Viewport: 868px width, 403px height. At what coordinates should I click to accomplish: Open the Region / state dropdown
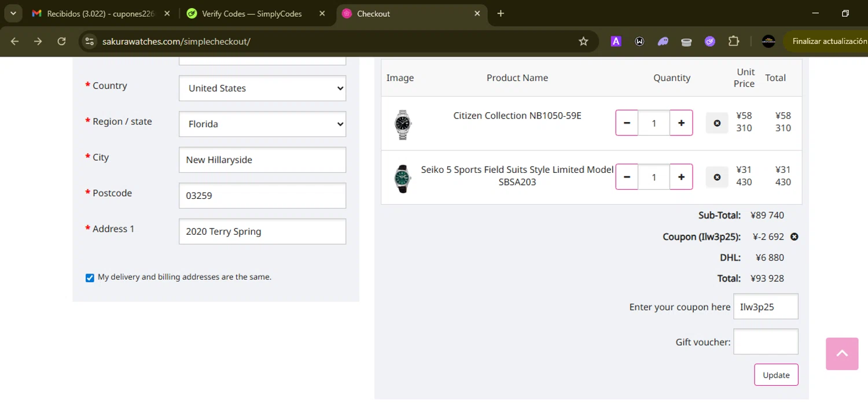tap(262, 124)
